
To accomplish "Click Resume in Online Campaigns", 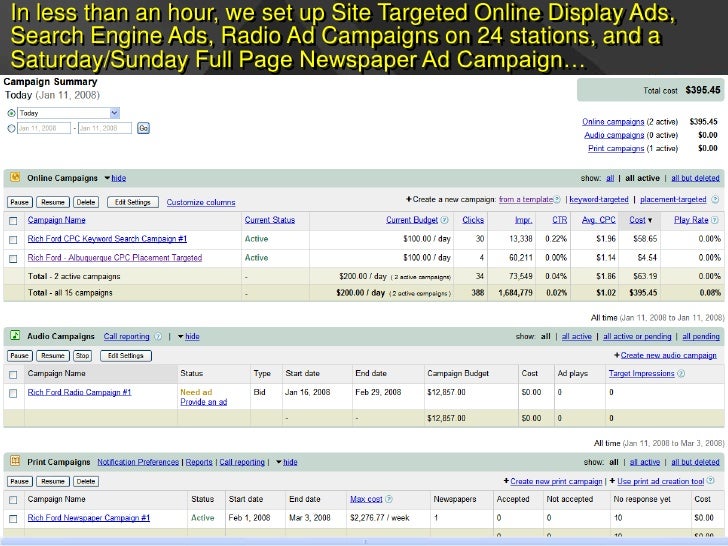I will pyautogui.click(x=53, y=202).
